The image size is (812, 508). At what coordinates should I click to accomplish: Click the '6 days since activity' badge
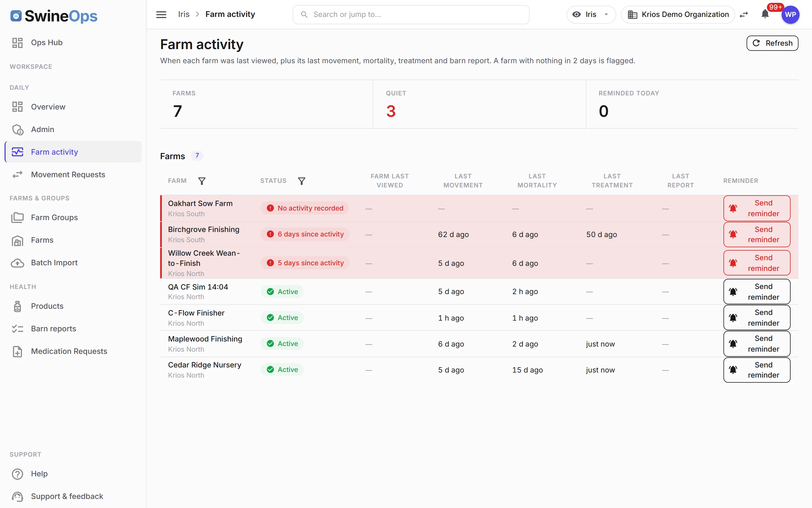pos(305,234)
